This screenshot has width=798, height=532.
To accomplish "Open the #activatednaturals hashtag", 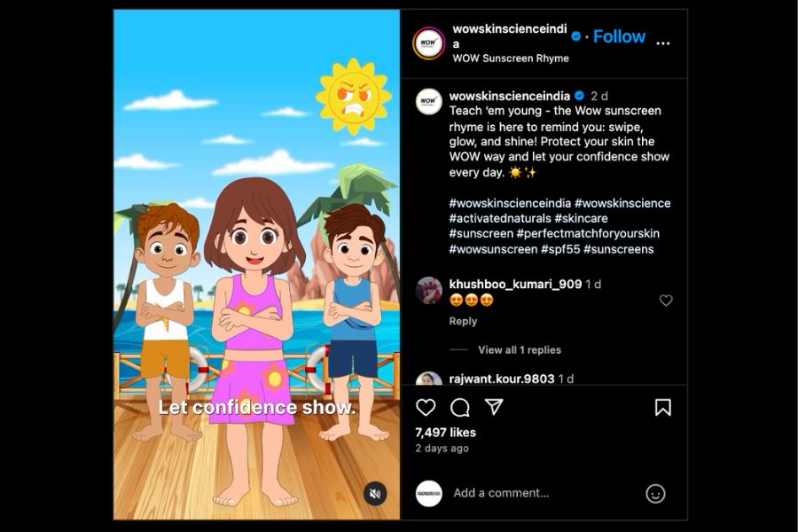I will (500, 218).
